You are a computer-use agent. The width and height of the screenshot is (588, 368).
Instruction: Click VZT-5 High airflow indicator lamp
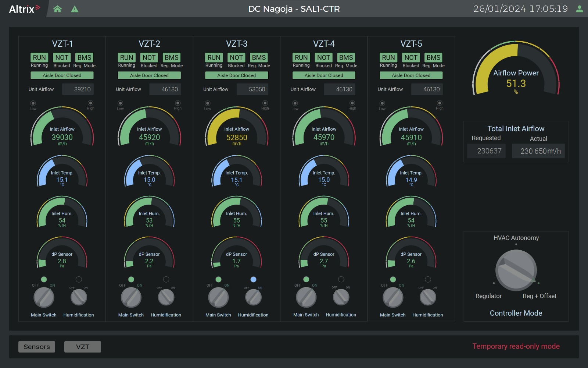pyautogui.click(x=440, y=103)
